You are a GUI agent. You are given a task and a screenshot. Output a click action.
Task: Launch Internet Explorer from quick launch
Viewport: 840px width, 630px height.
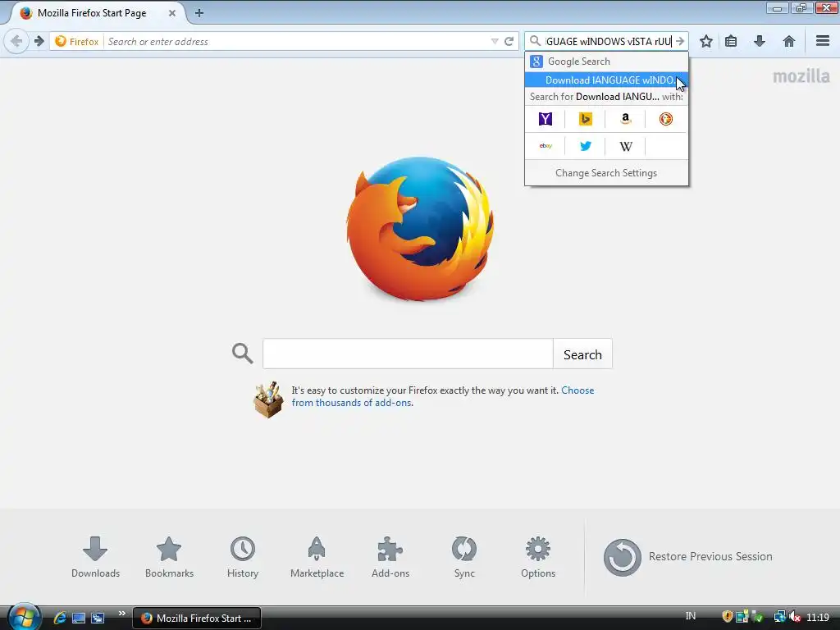59,618
